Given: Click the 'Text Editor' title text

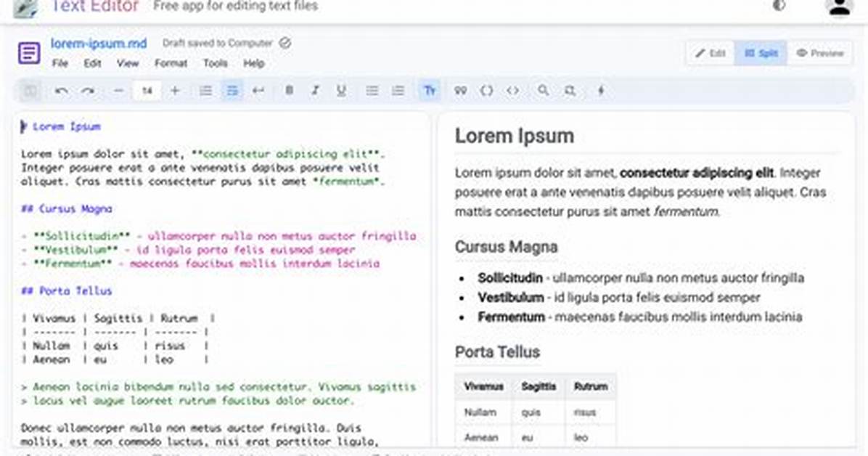Looking at the screenshot, I should tap(94, 6).
